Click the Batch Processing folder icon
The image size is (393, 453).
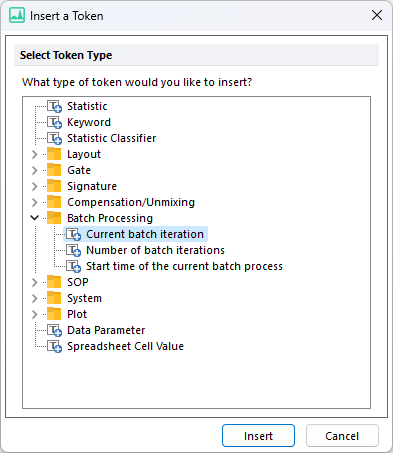[54, 218]
